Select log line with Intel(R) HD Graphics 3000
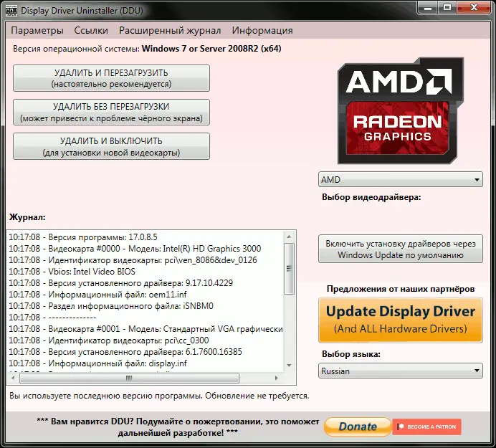The height and width of the screenshot is (448, 496). point(135,249)
